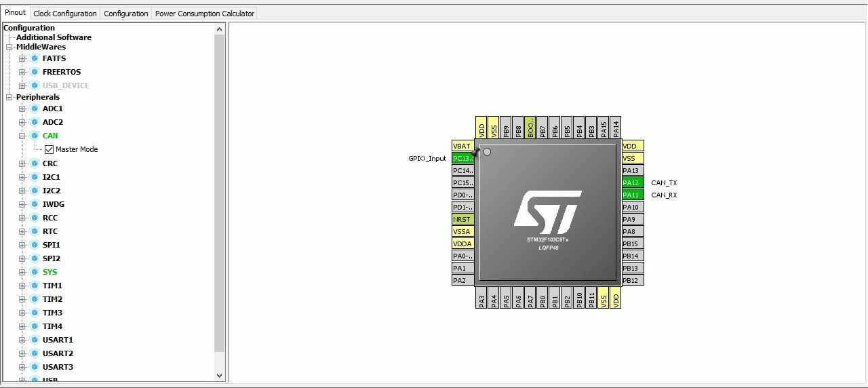Click the I2C2 peripheral icon
This screenshot has width=868, height=388.
click(x=34, y=191)
